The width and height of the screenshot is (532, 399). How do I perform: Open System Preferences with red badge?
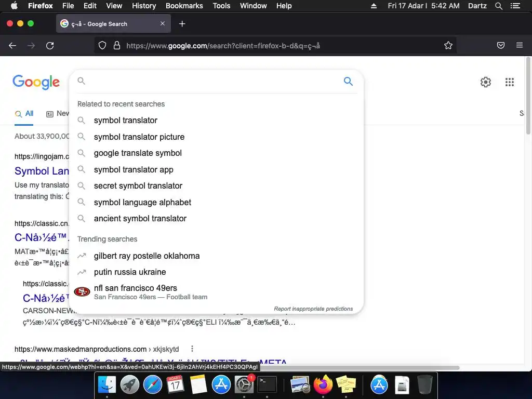point(244,385)
